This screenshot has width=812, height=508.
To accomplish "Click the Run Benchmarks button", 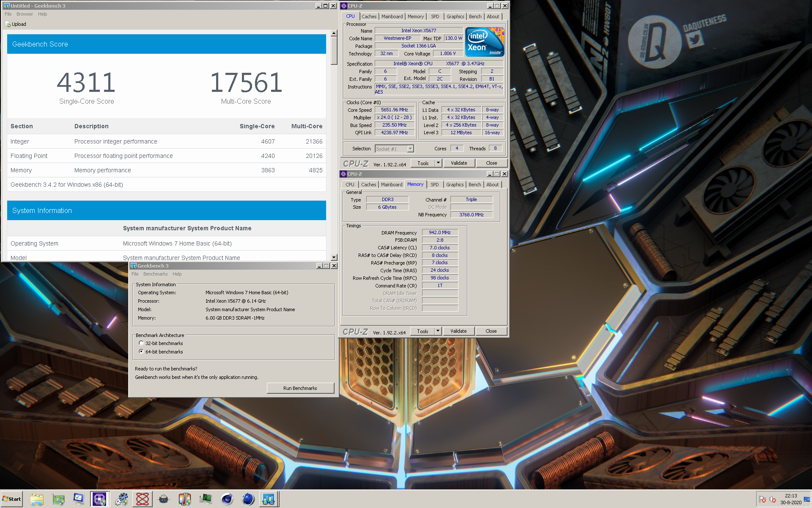I will pyautogui.click(x=300, y=388).
